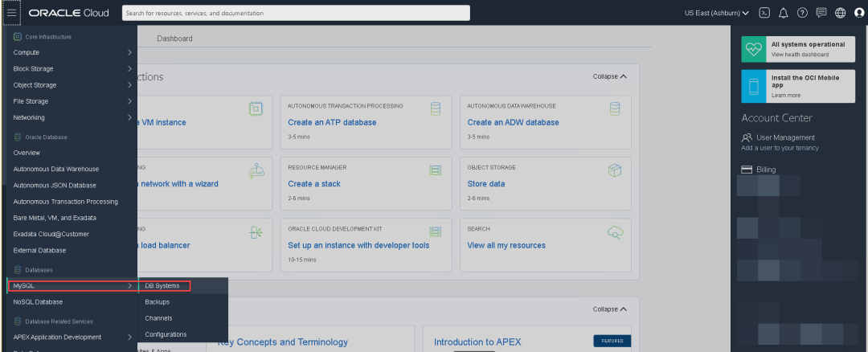This screenshot has height=352, width=868.
Task: Click the Object Storage cube icon
Action: pos(615,170)
